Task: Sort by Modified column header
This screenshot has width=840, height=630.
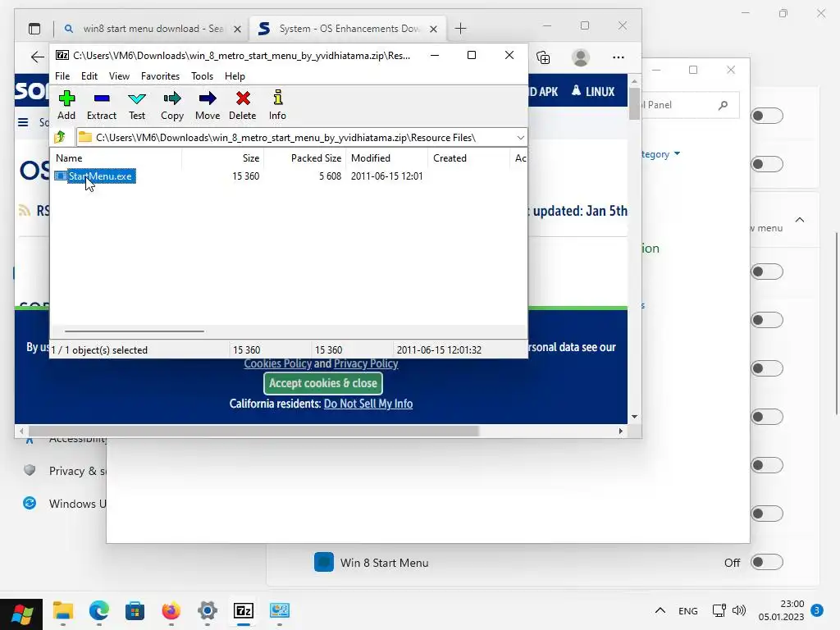Action: (x=387, y=158)
